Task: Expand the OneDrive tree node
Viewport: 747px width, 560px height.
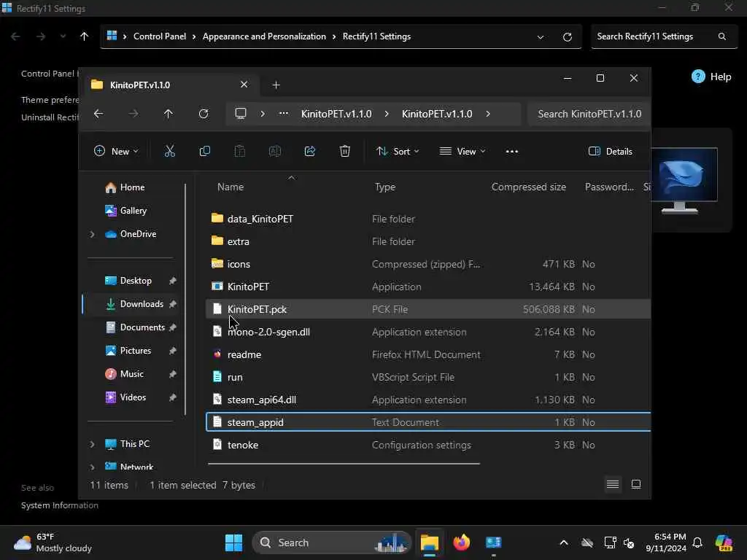Action: pyautogui.click(x=93, y=234)
